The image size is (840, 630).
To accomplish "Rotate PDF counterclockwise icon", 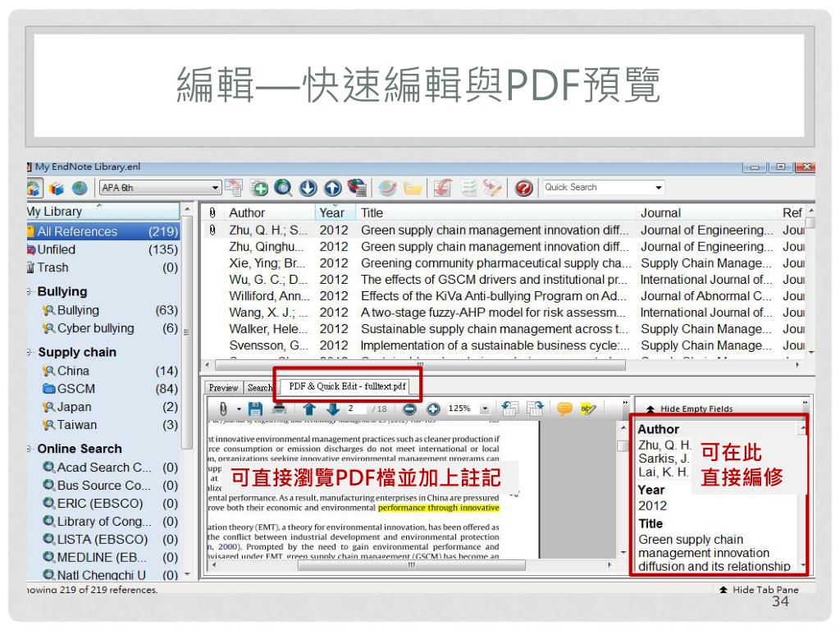I will (510, 409).
